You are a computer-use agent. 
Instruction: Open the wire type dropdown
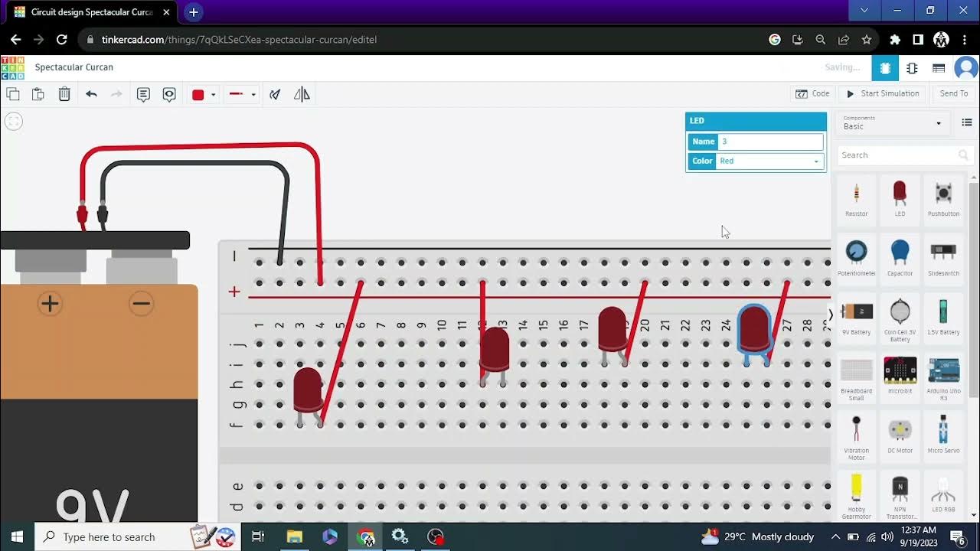click(x=243, y=95)
